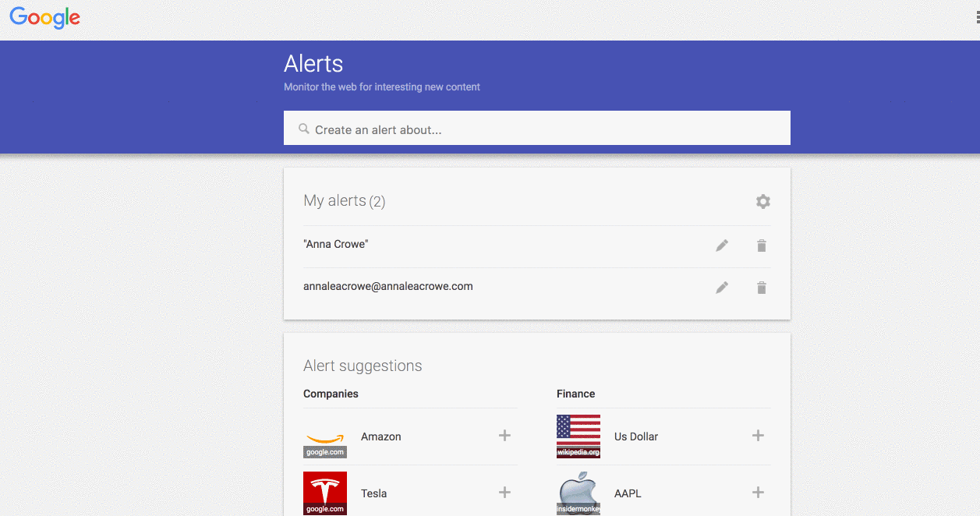The image size is (980, 516).
Task: Open the My alerts settings gear
Action: click(762, 202)
